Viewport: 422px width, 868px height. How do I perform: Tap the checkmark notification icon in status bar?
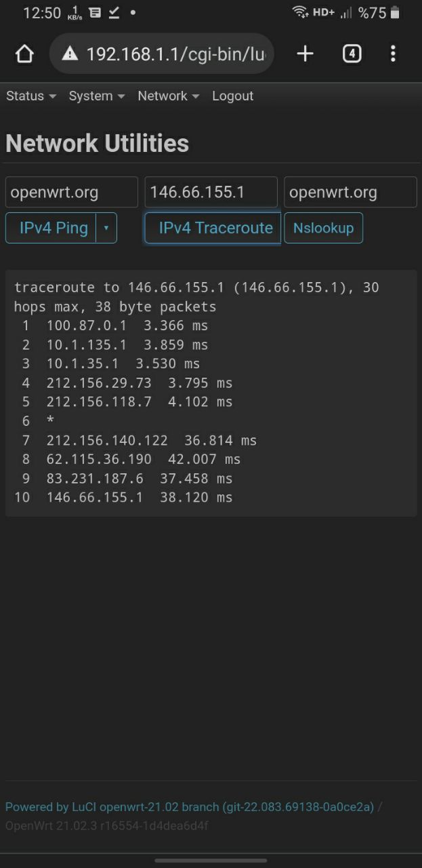114,12
